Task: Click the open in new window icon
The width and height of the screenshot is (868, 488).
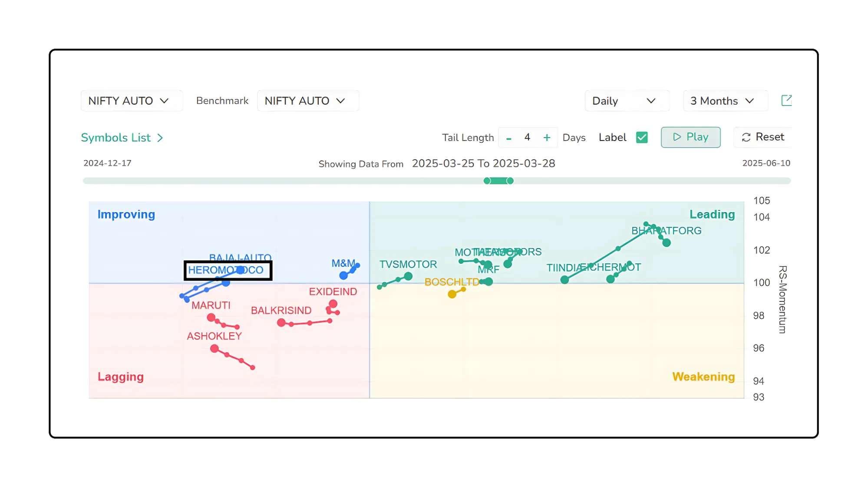Action: [x=786, y=101]
